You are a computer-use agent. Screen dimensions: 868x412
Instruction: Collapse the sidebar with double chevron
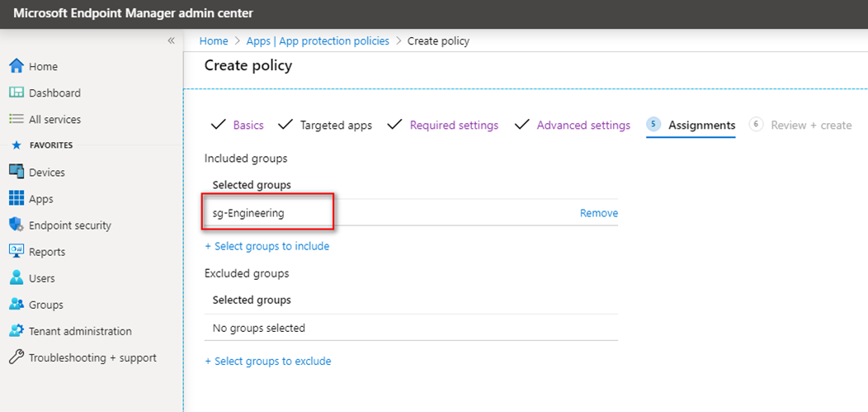(171, 40)
